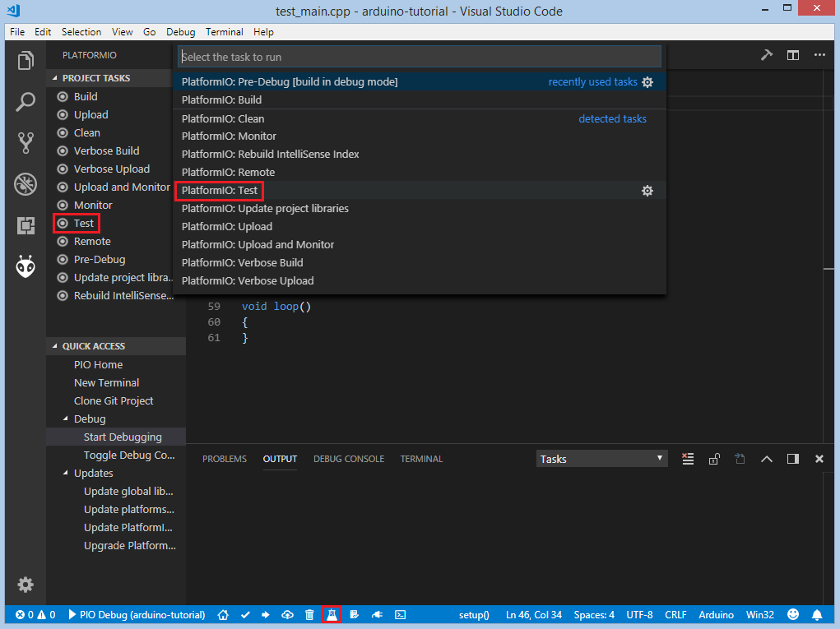The image size is (840, 629).
Task: Toggle the panel position button in output panel
Action: click(x=793, y=459)
